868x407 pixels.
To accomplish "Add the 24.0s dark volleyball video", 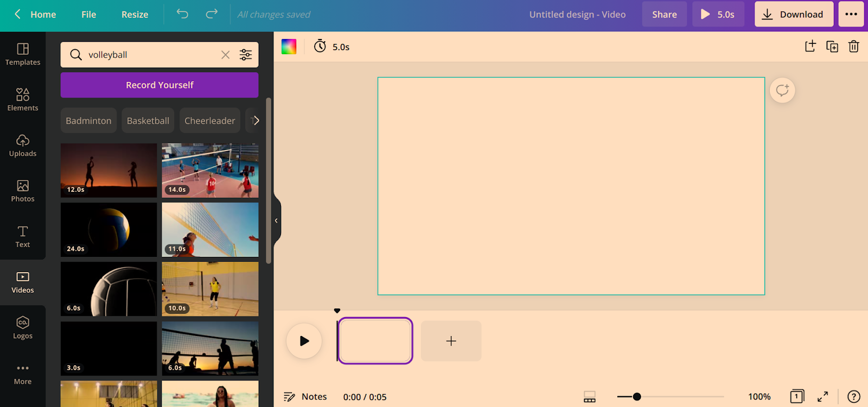I will 108,230.
